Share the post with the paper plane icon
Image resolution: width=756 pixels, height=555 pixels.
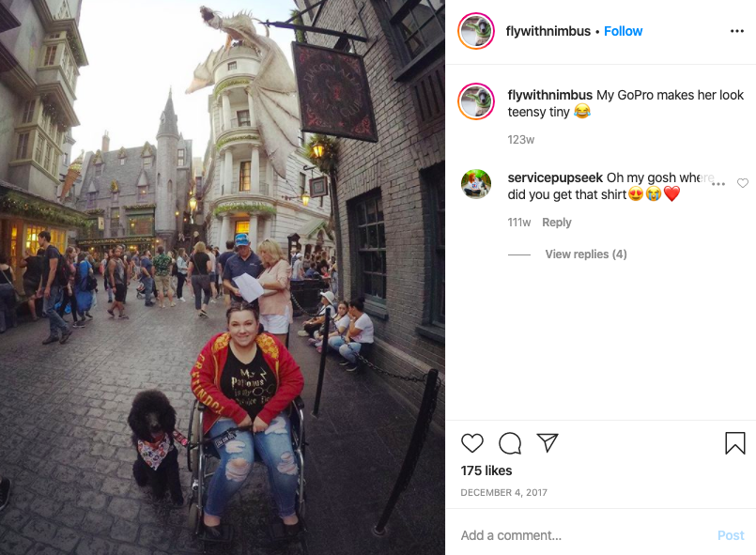548,442
